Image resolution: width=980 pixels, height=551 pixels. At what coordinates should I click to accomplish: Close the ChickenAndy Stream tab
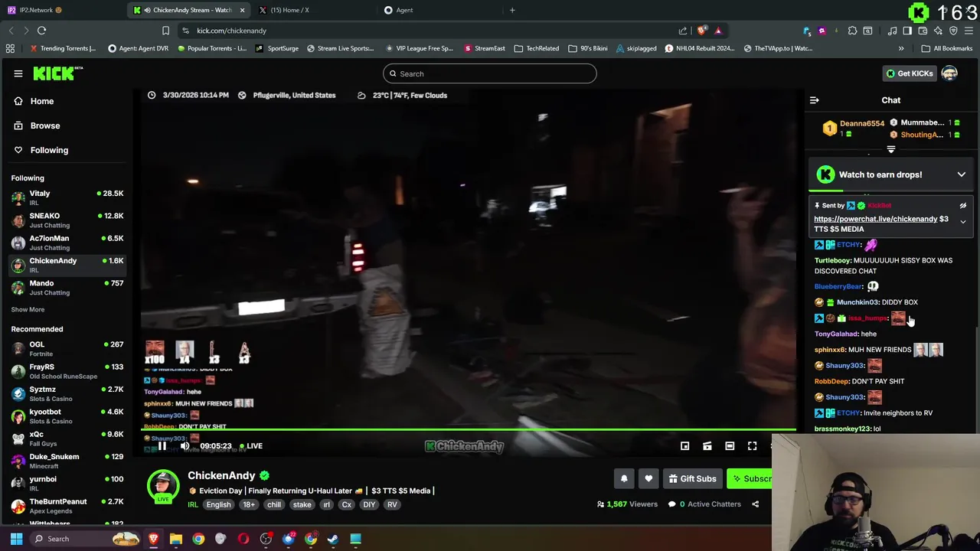(243, 10)
